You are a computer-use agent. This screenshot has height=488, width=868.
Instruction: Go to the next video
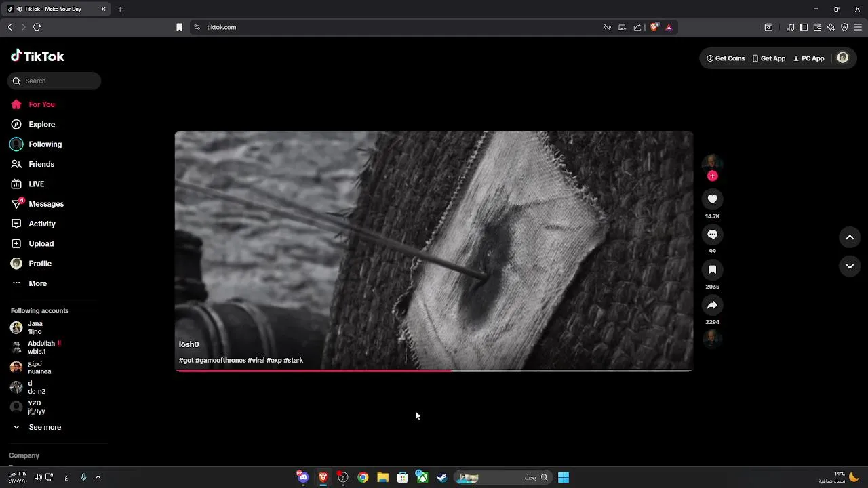click(x=850, y=266)
